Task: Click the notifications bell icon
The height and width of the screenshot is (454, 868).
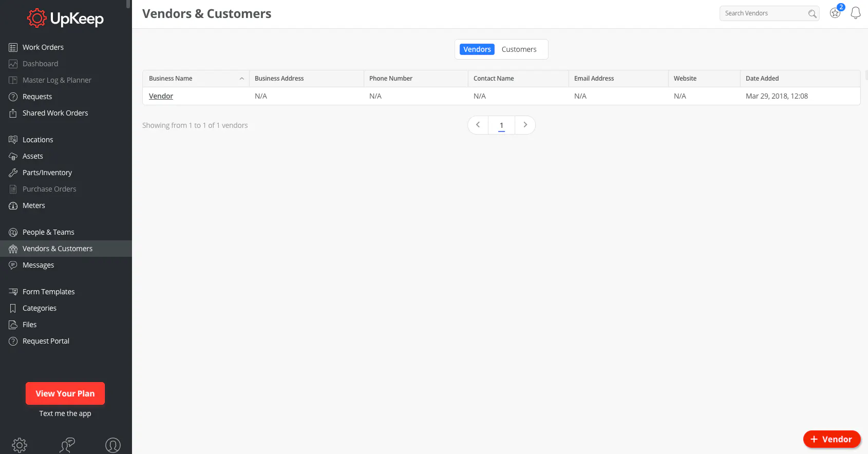Action: coord(855,13)
